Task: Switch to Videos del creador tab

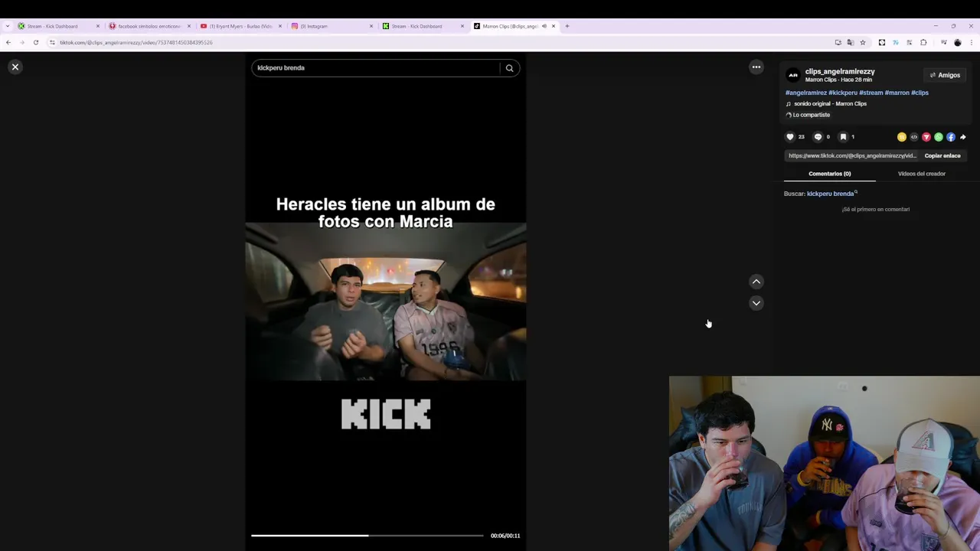Action: click(x=922, y=174)
